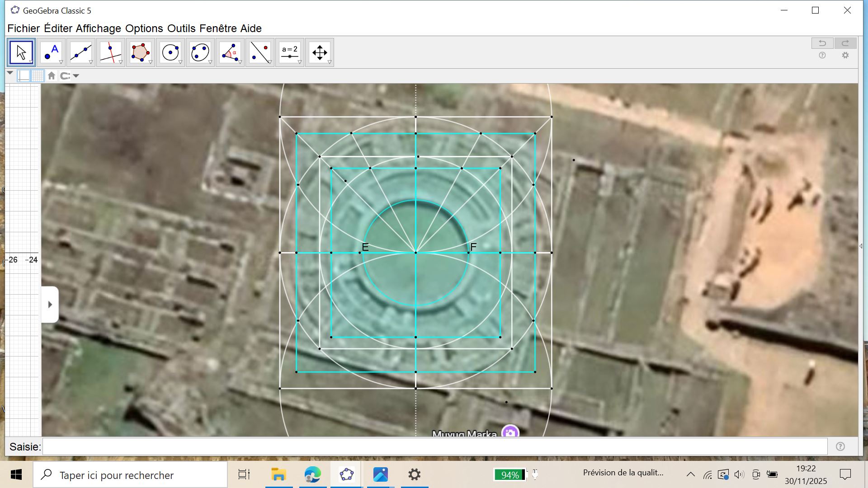Screen dimensions: 868x488
Task: Select the Angle measurement tool
Action: tap(230, 52)
